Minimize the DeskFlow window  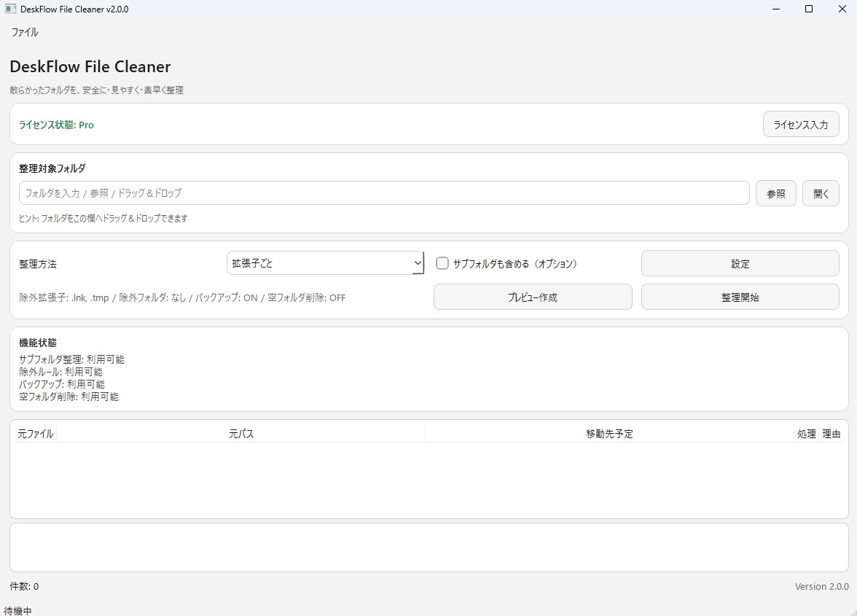775,9
